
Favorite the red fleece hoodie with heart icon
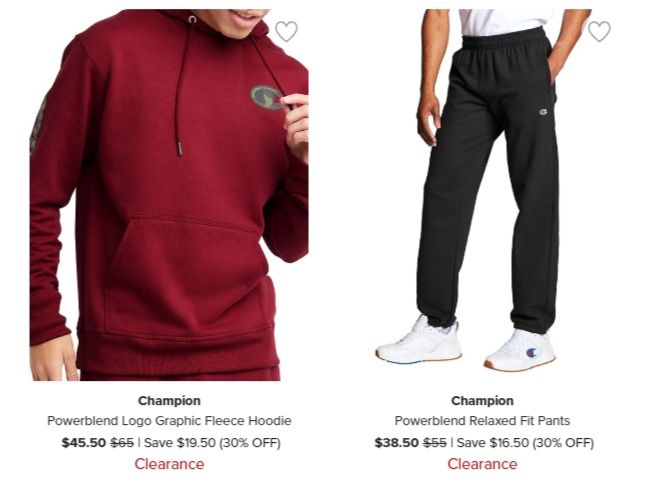coord(287,31)
